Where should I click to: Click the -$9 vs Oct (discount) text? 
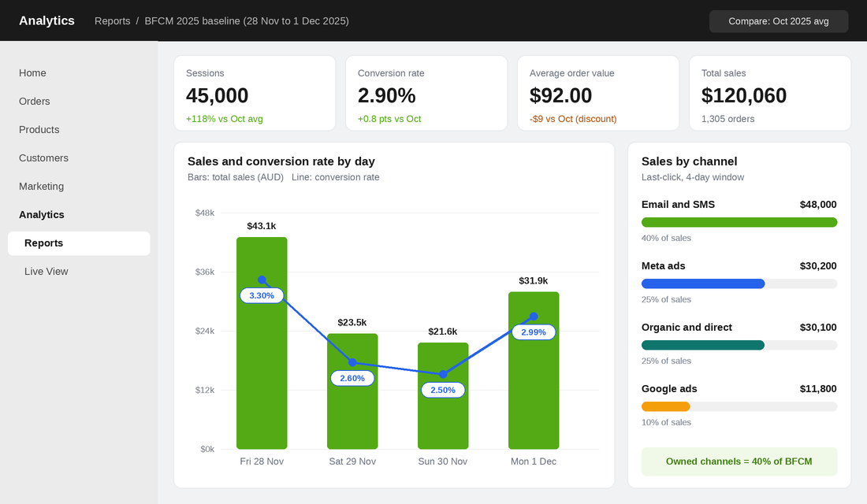coord(573,119)
